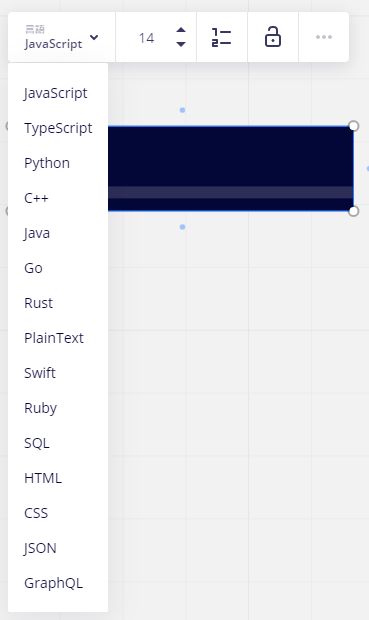Collapse the JavaScript language dropdown chevron
The image size is (369, 620).
point(94,38)
